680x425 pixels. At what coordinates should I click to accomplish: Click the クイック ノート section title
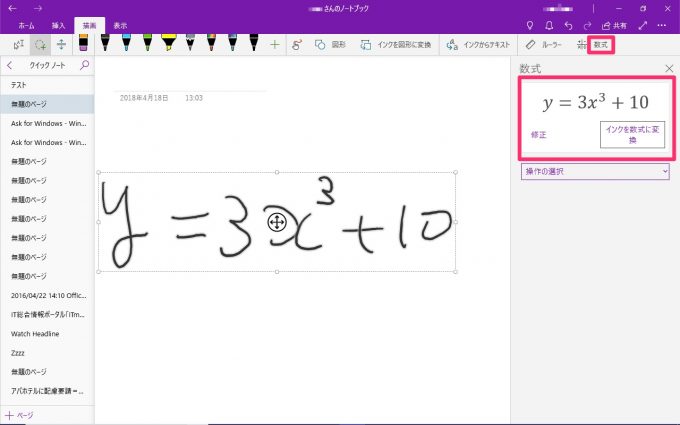tap(47, 65)
